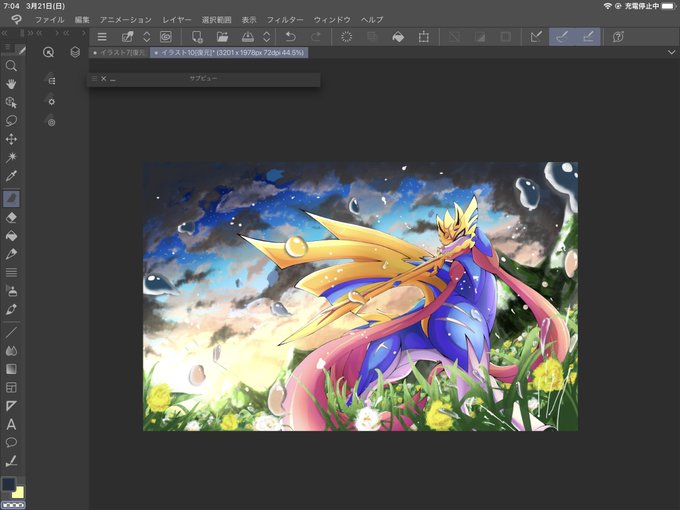Click the Clip Studio spiral icon
680x510 pixels.
tap(166, 37)
